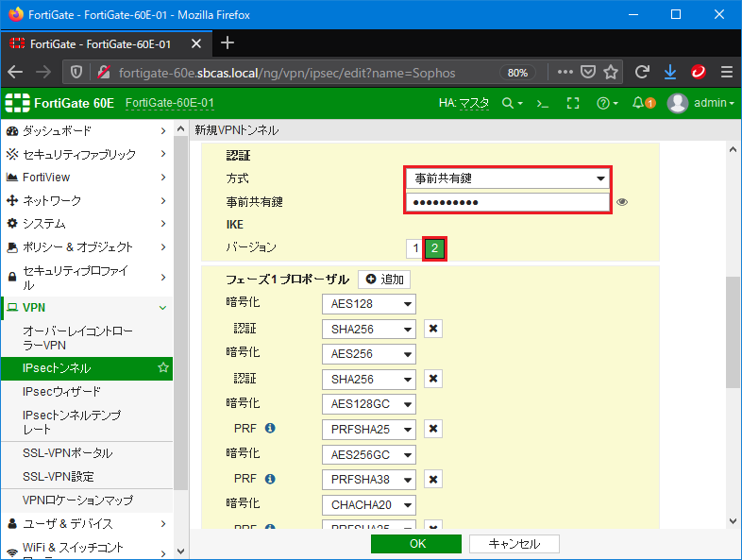Open a new browser tab
This screenshot has width=742, height=560.
coord(228,43)
